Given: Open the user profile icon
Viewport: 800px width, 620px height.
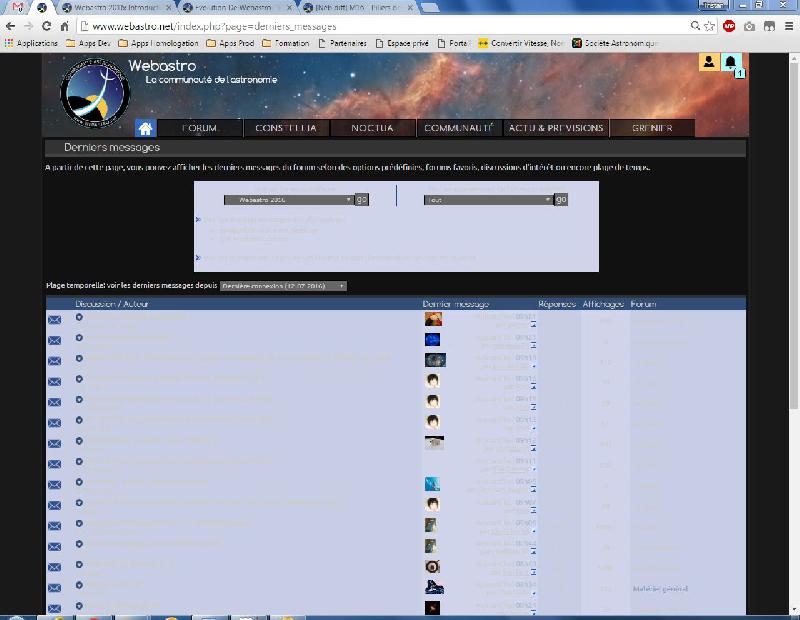Looking at the screenshot, I should [709, 62].
